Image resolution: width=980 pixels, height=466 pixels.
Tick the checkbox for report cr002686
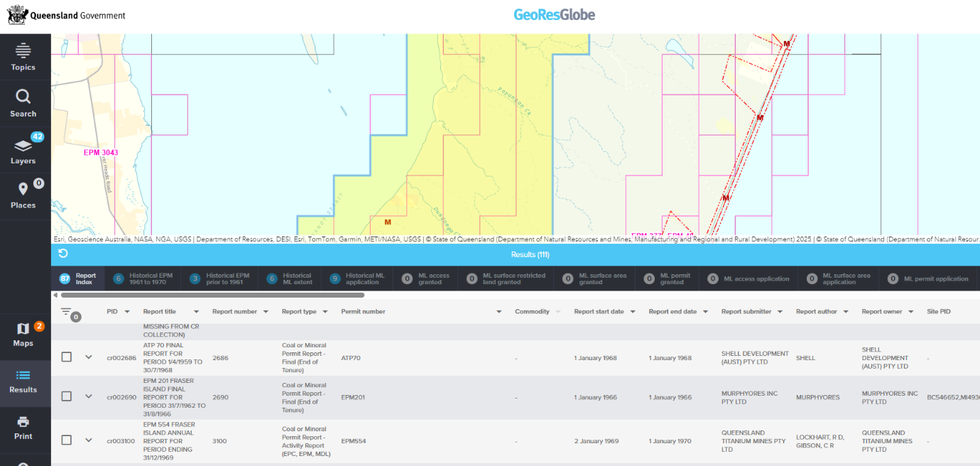click(x=66, y=357)
